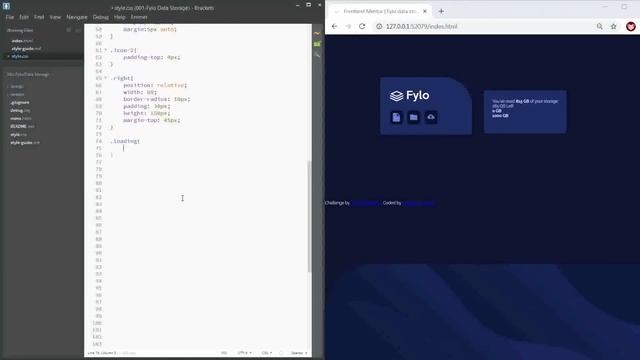Maximize the Brackets window

coord(309,5)
